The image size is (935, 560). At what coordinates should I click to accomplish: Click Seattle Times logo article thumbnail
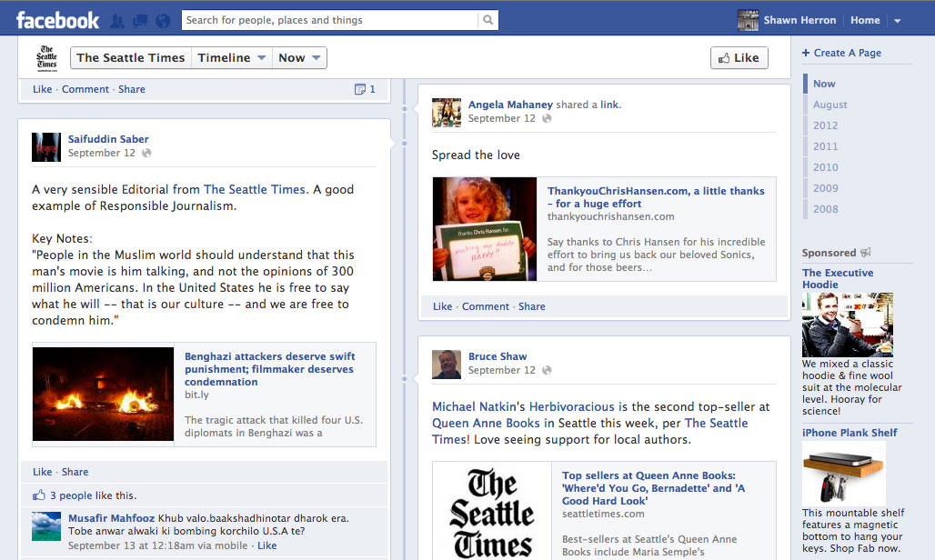pyautogui.click(x=492, y=511)
